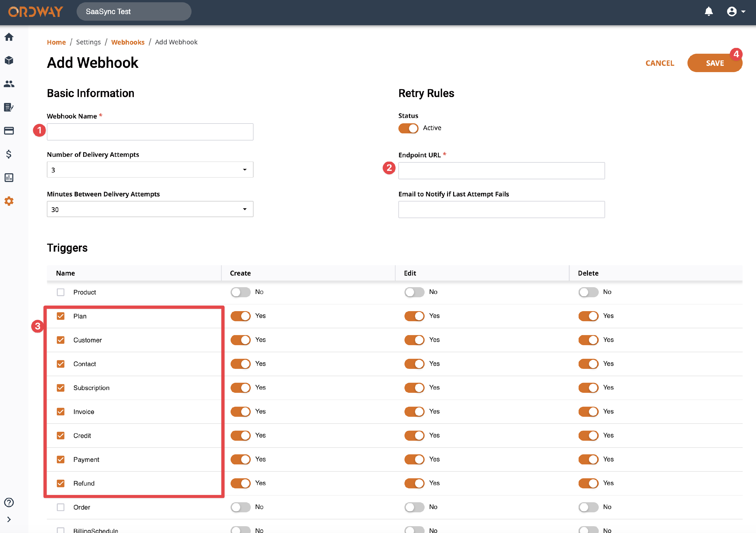
Task: Uncheck the Refund trigger checkbox
Action: tap(60, 483)
